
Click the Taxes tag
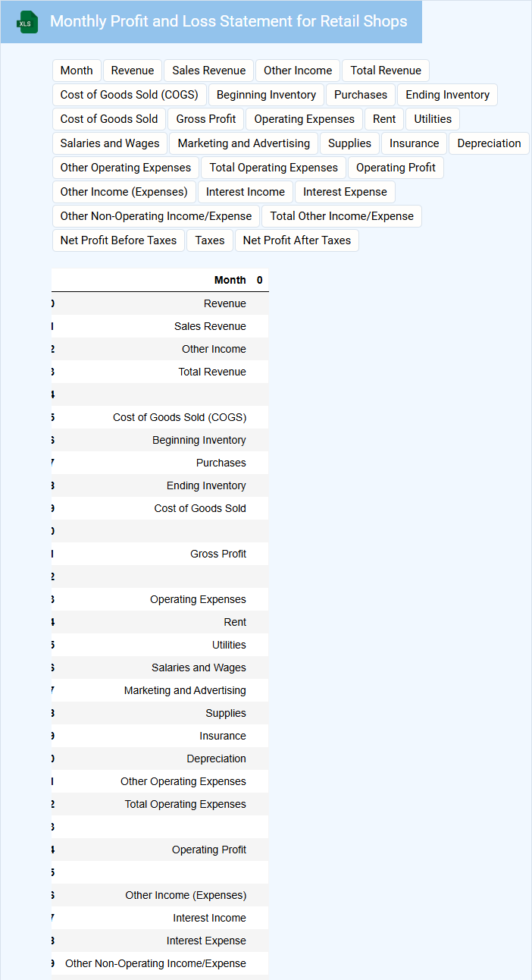tap(209, 240)
